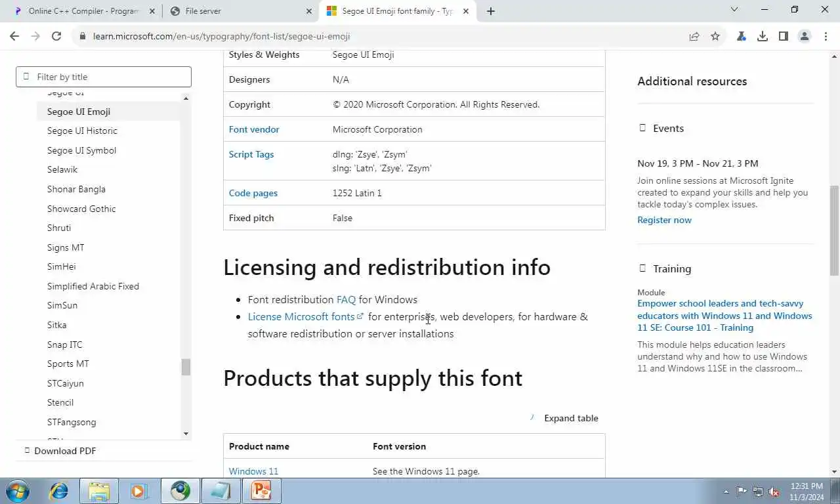
Task: Open Signs MT font page
Action: click(x=66, y=247)
